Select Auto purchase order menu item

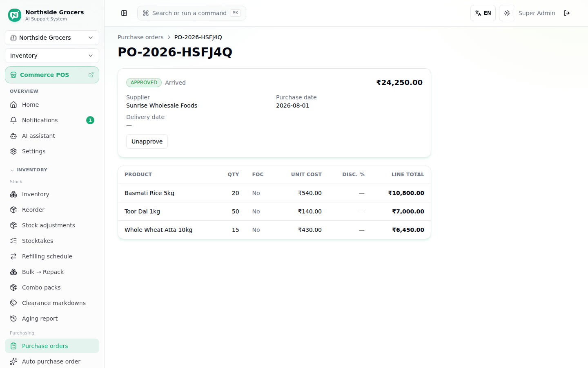[52, 361]
